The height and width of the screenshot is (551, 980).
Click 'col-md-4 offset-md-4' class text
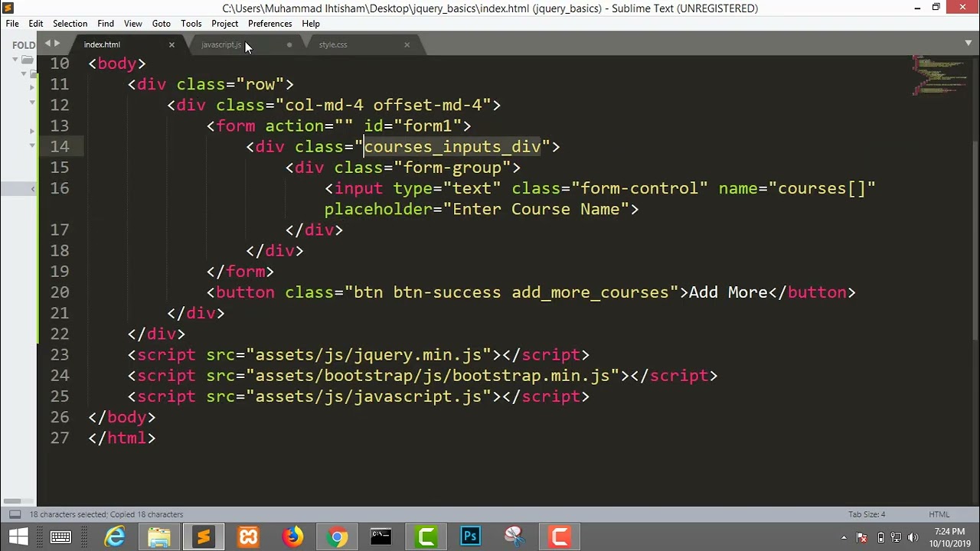[x=384, y=105]
